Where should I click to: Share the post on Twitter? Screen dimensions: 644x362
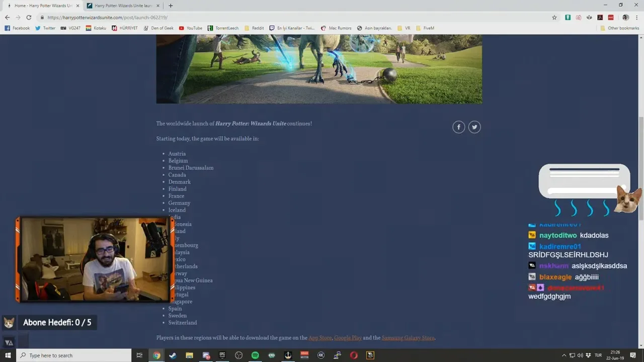point(474,127)
